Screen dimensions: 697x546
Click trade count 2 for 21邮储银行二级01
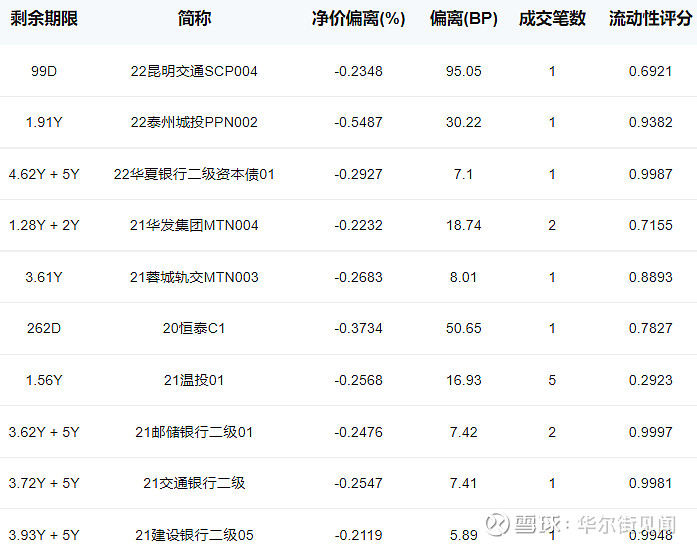coord(552,432)
